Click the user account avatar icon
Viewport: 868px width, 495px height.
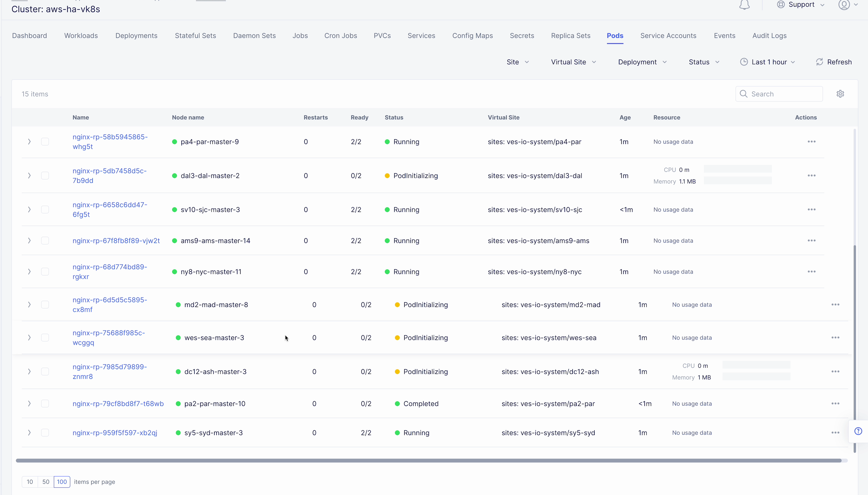844,5
